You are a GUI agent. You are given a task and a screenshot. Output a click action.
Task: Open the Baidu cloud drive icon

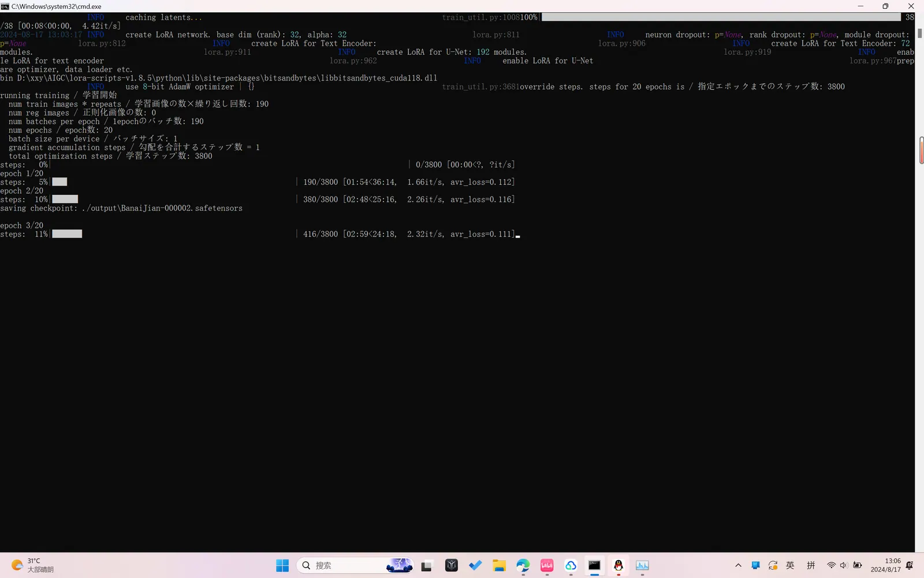(x=571, y=565)
